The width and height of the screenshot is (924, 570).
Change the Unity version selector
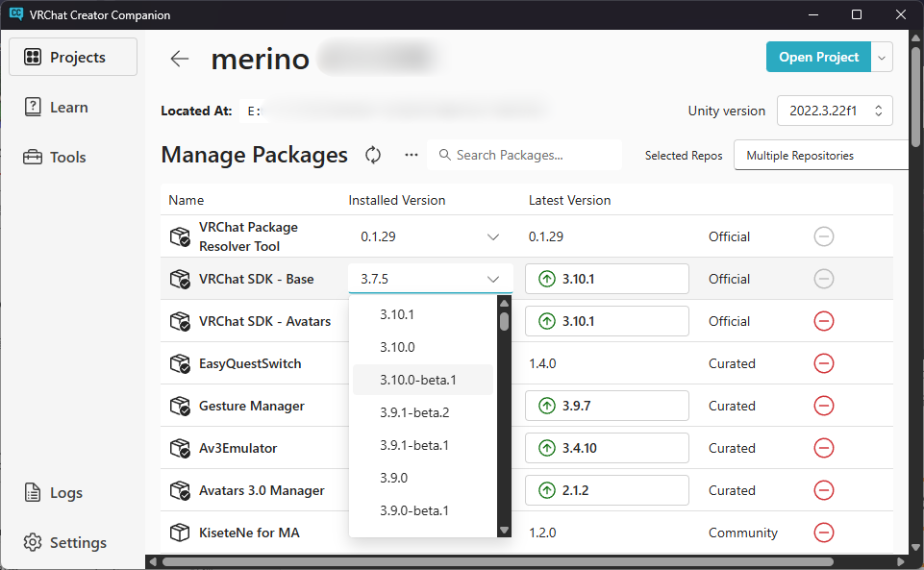(835, 111)
